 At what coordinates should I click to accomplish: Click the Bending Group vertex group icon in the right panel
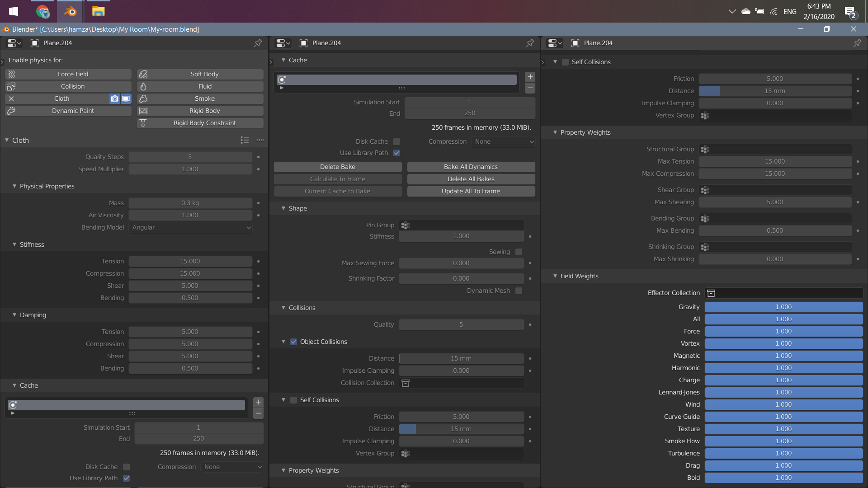(x=705, y=218)
